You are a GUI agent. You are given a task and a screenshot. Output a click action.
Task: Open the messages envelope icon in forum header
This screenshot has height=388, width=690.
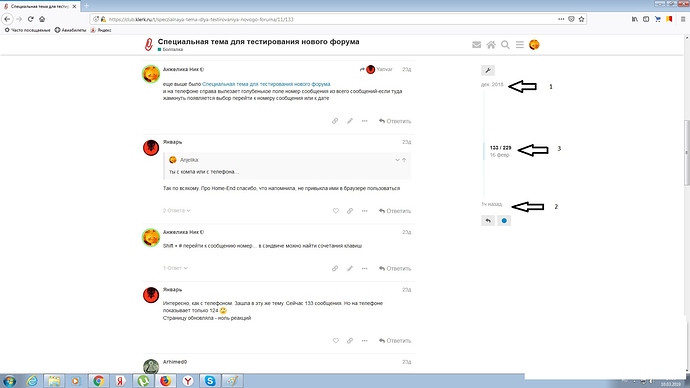click(x=476, y=45)
